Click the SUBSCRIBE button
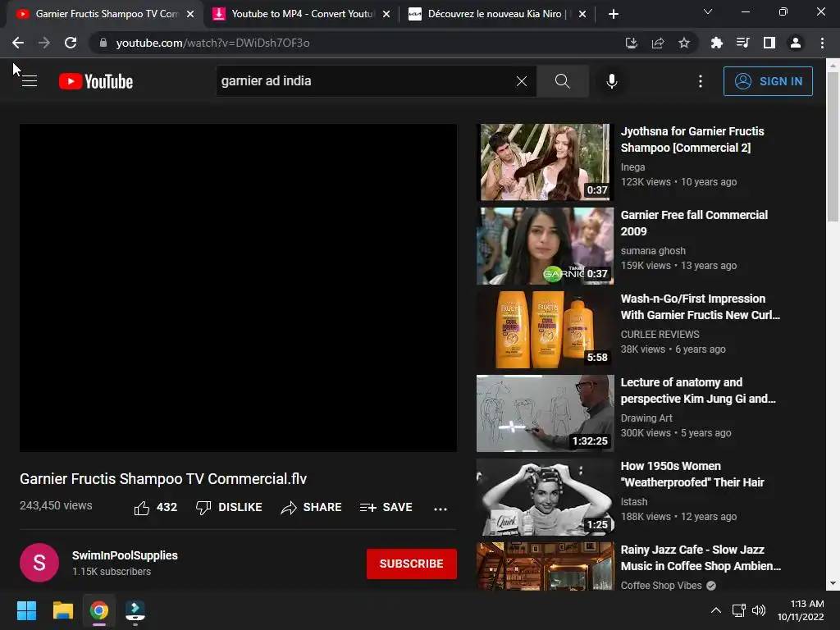 point(412,564)
